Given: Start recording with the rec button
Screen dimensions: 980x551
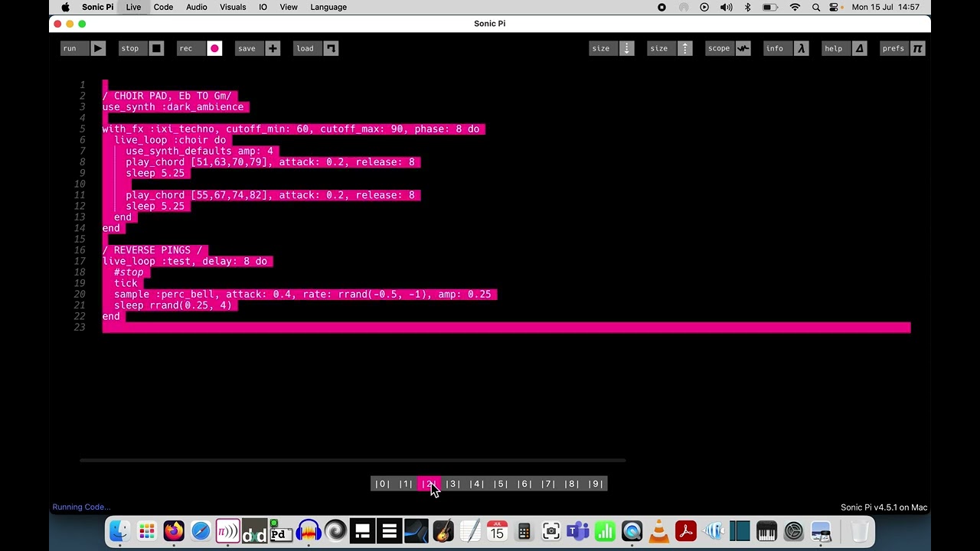Looking at the screenshot, I should (200, 48).
